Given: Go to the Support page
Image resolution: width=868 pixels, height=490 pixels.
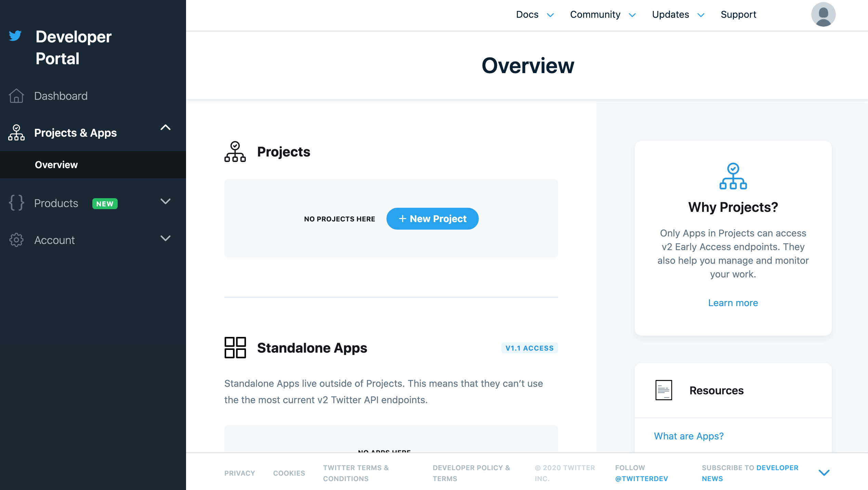Looking at the screenshot, I should pos(738,15).
